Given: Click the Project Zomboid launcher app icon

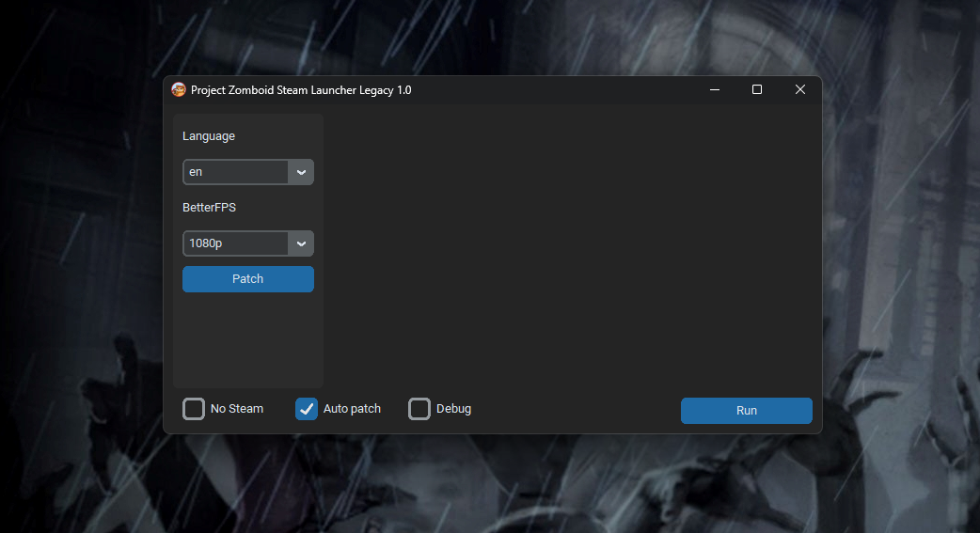Looking at the screenshot, I should (179, 90).
